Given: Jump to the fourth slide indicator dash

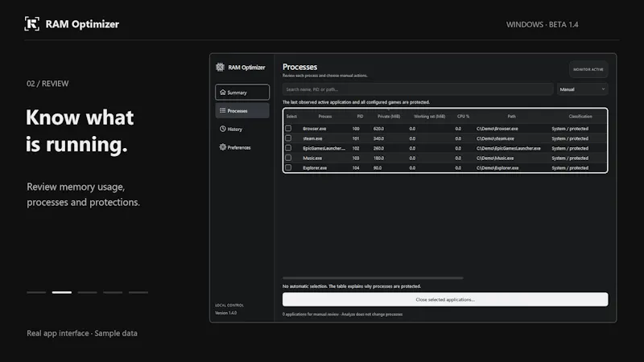Looking at the screenshot, I should click(113, 292).
